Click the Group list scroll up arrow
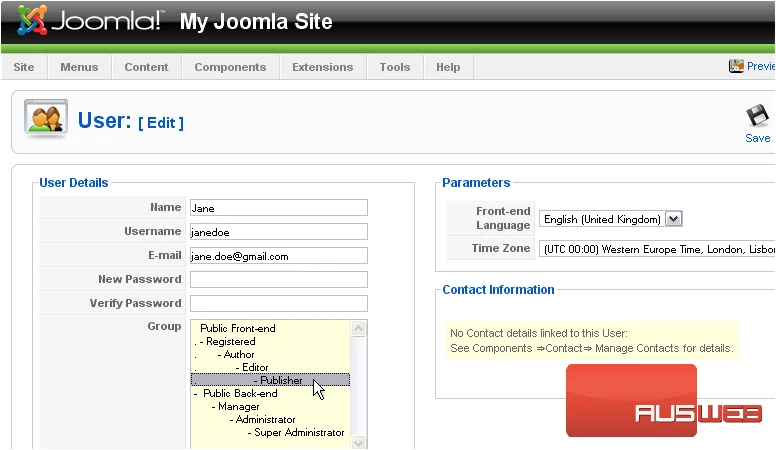Viewport: 776px width, 450px height. coord(358,328)
